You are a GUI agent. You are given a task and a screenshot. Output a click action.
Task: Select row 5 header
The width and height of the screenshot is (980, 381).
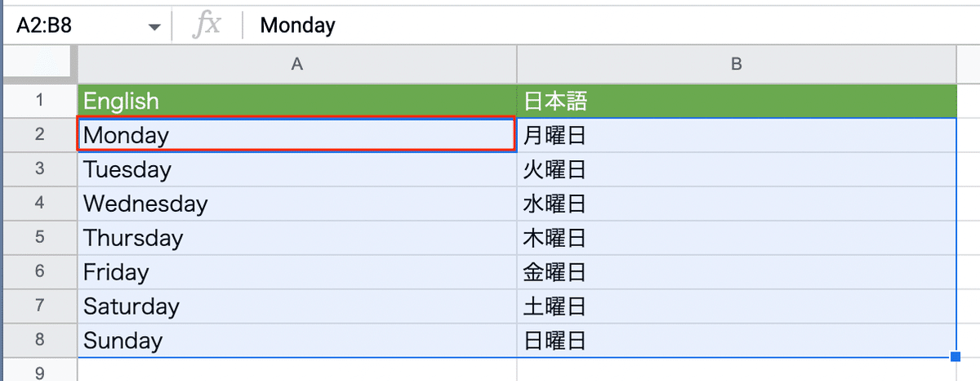[40, 238]
